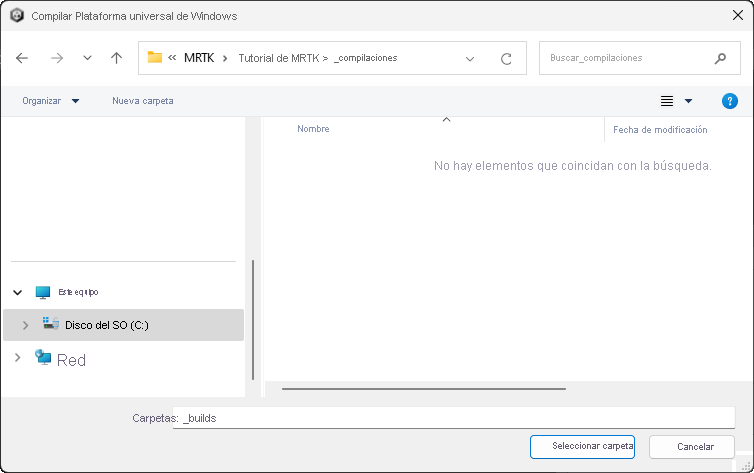Create a Nueva carpeta
Viewport: 754px width, 473px height.
(x=143, y=101)
